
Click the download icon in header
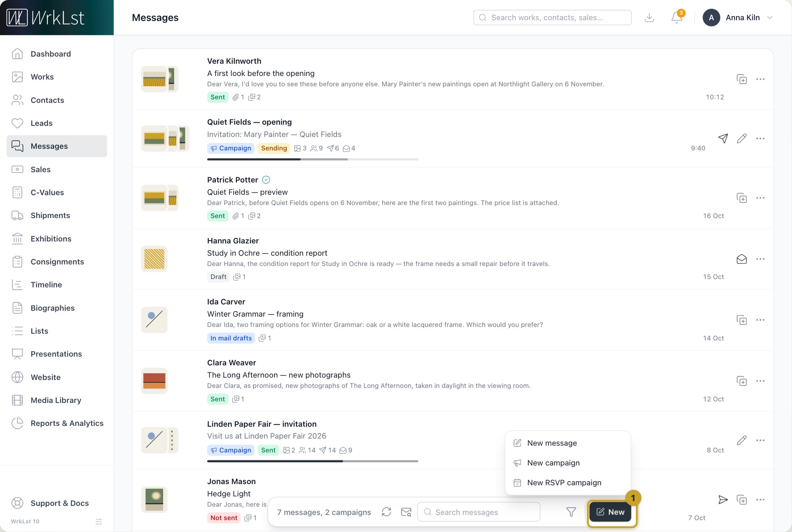click(x=649, y=17)
